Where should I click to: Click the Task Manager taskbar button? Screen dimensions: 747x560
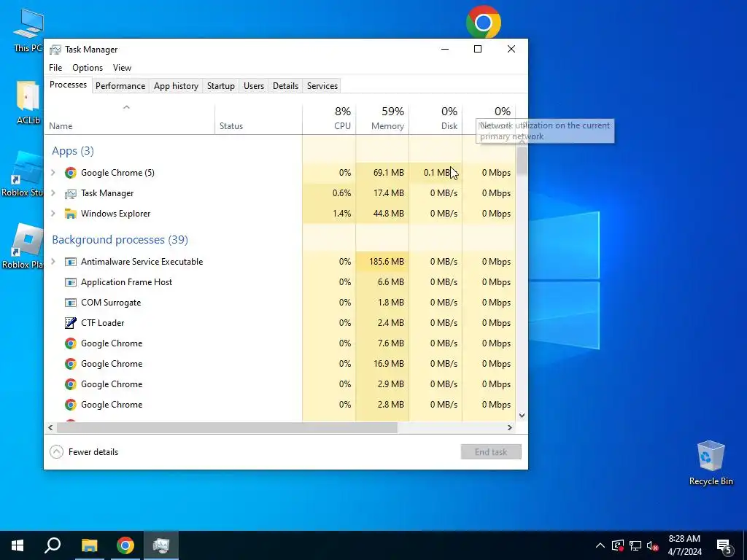pyautogui.click(x=161, y=545)
